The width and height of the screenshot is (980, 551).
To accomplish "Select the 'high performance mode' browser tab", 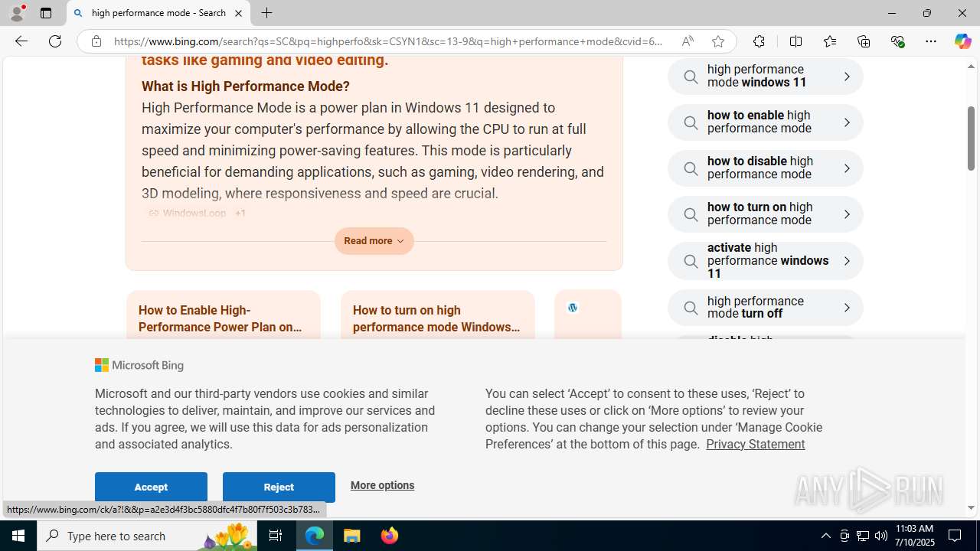I will coord(158,13).
